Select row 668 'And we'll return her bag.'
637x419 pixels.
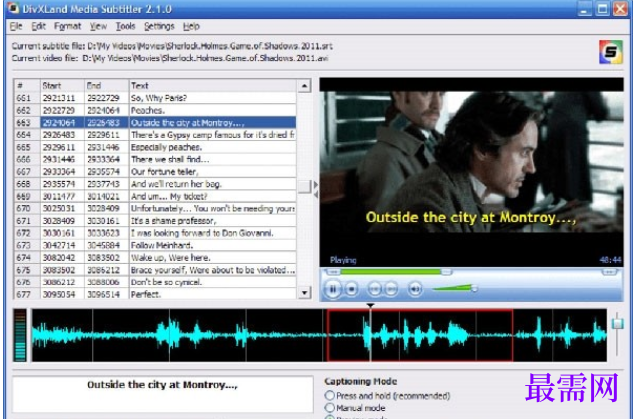[x=155, y=184]
